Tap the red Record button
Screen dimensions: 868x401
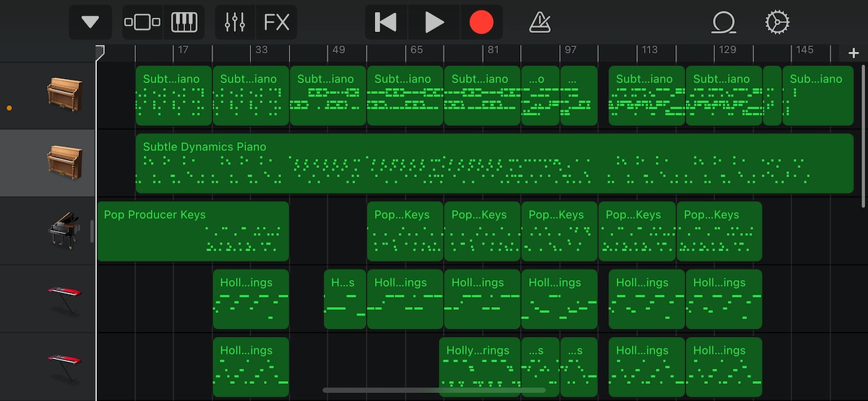coord(482,22)
